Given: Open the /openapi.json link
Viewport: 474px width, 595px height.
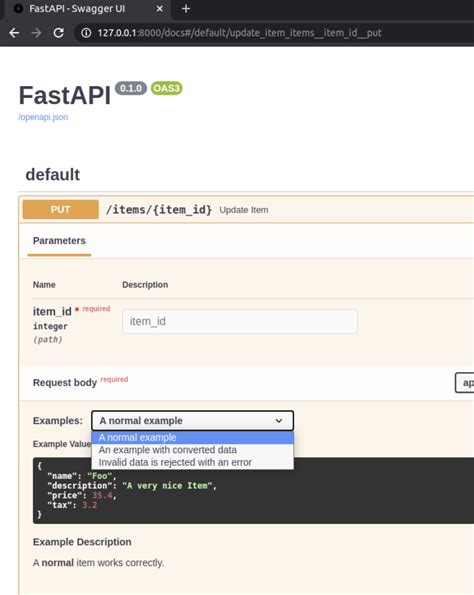Looking at the screenshot, I should (x=43, y=117).
